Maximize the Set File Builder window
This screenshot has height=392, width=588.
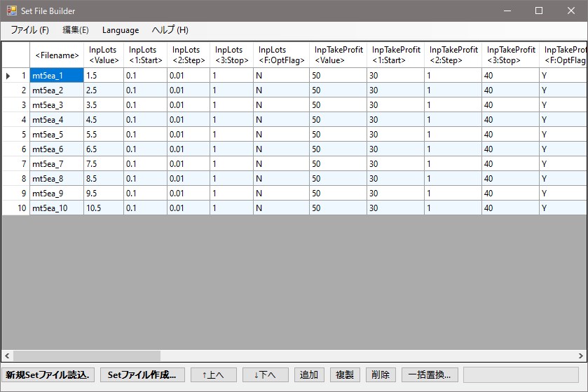539,11
